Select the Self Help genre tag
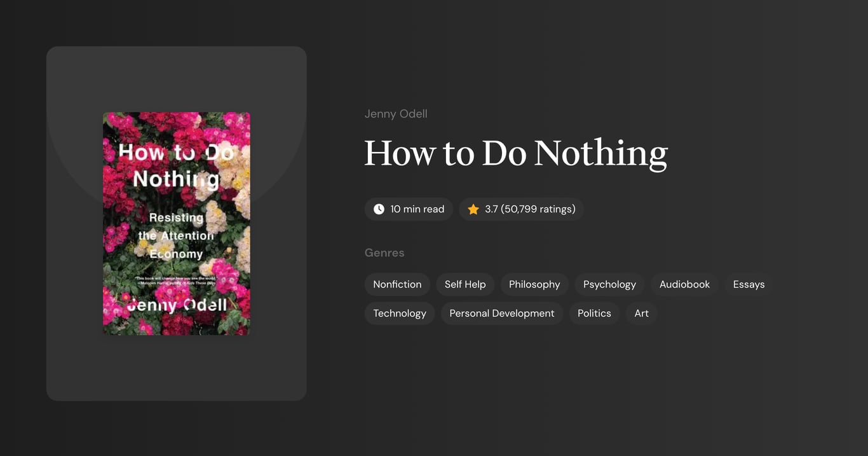 click(x=465, y=284)
